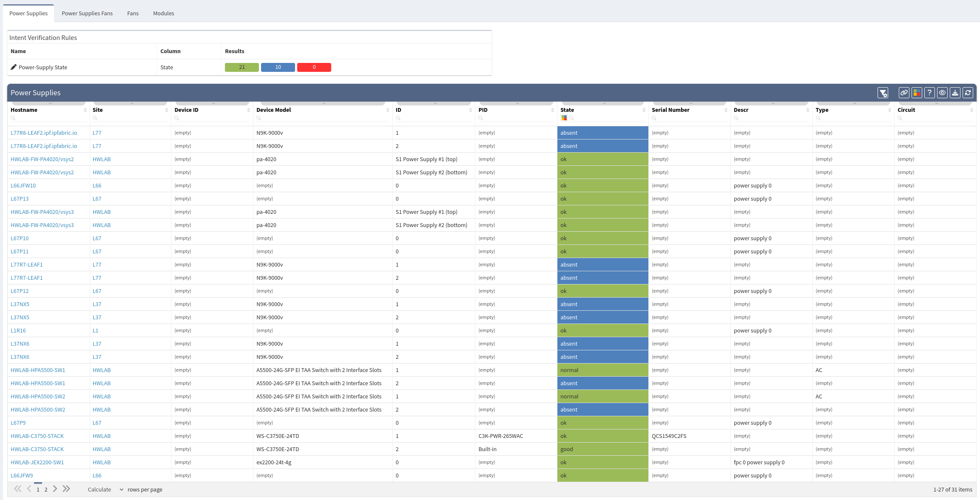Open the Fans tab
980x500 pixels.
pyautogui.click(x=133, y=13)
